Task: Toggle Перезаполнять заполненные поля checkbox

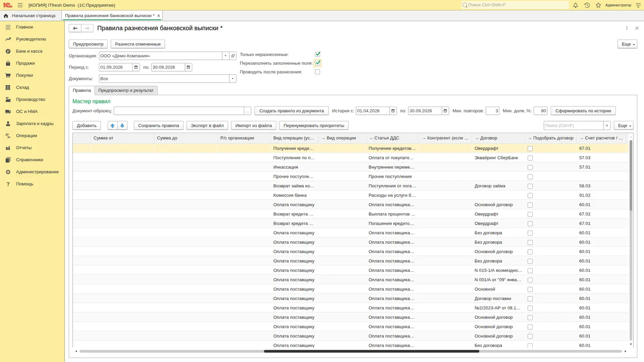Action: [x=317, y=63]
